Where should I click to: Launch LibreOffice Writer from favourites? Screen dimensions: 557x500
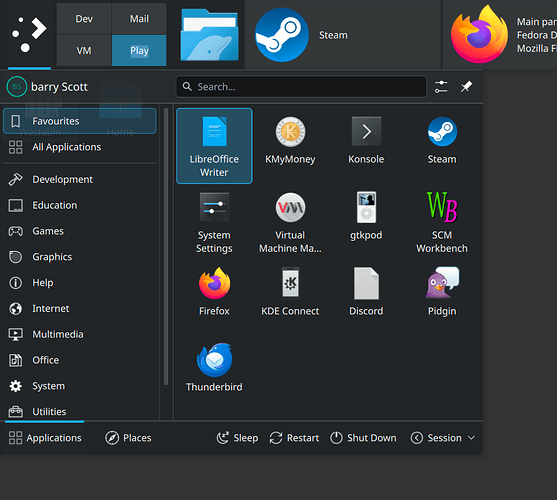point(214,146)
